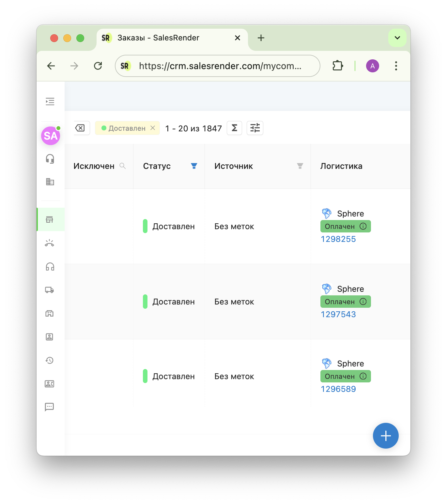This screenshot has height=504, width=447.
Task: Toggle the sidebar menu collapse icon
Action: (x=50, y=101)
